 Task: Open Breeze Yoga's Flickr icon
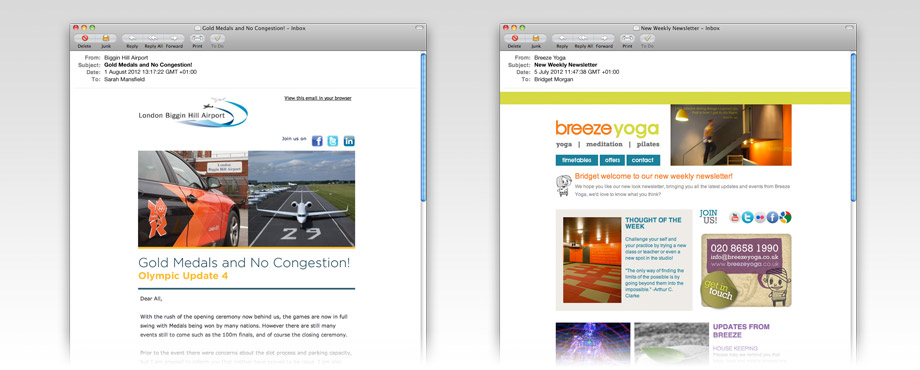pos(760,218)
